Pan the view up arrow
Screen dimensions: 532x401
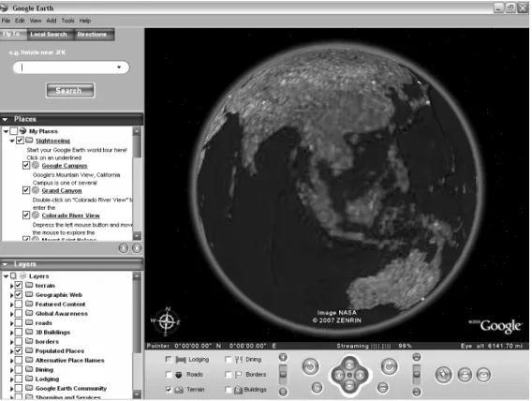(349, 364)
